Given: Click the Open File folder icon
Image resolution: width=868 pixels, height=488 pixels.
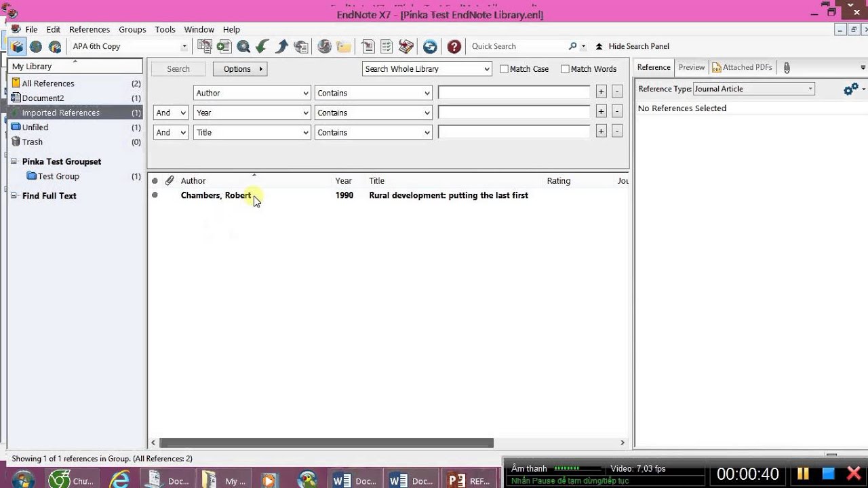Looking at the screenshot, I should pyautogui.click(x=344, y=46).
